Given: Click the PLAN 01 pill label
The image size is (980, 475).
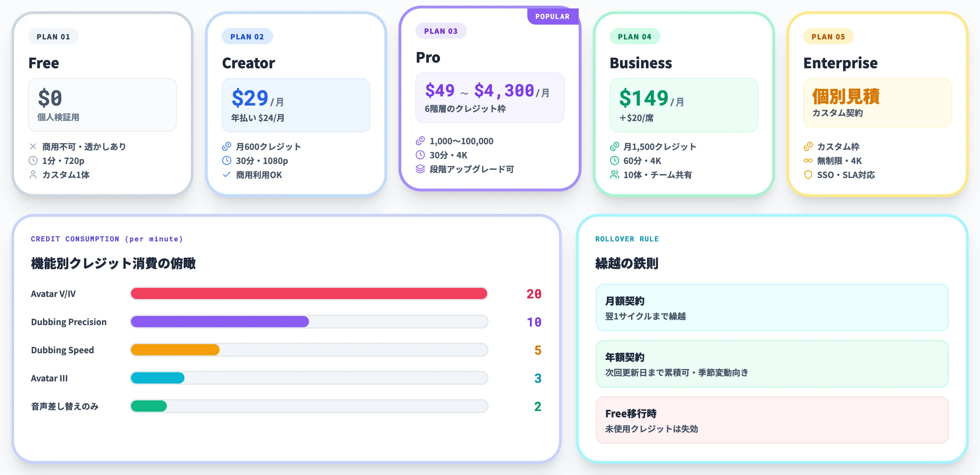Looking at the screenshot, I should pos(53,37).
